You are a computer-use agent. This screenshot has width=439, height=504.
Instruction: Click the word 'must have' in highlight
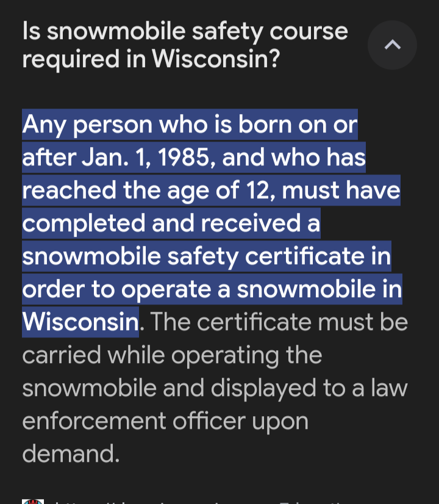coord(341,190)
